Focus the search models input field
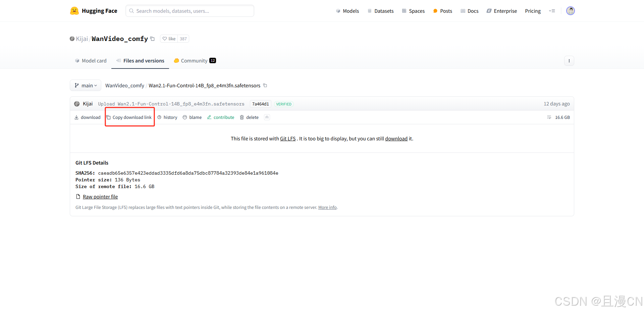The image size is (644, 312). tap(190, 11)
